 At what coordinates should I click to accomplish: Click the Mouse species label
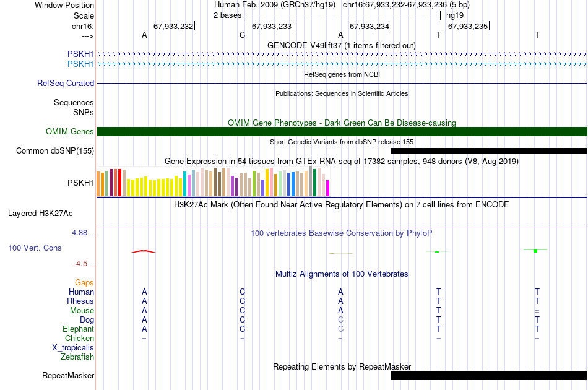tap(82, 311)
